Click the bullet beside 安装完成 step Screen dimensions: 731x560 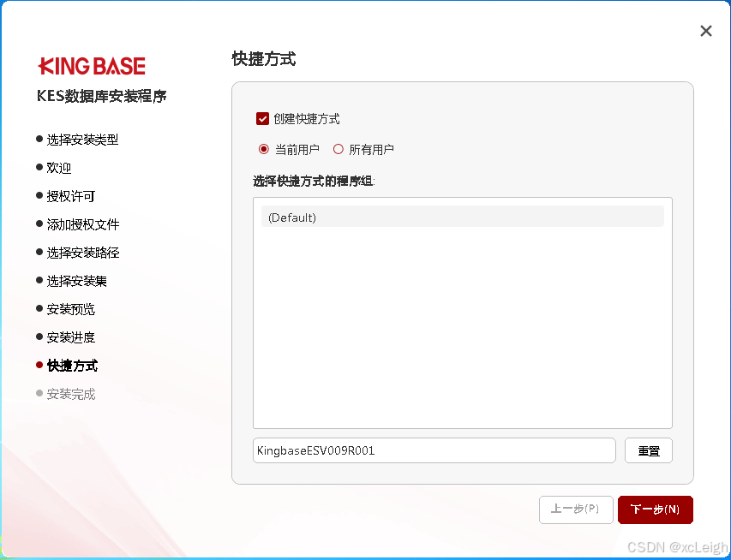[39, 393]
